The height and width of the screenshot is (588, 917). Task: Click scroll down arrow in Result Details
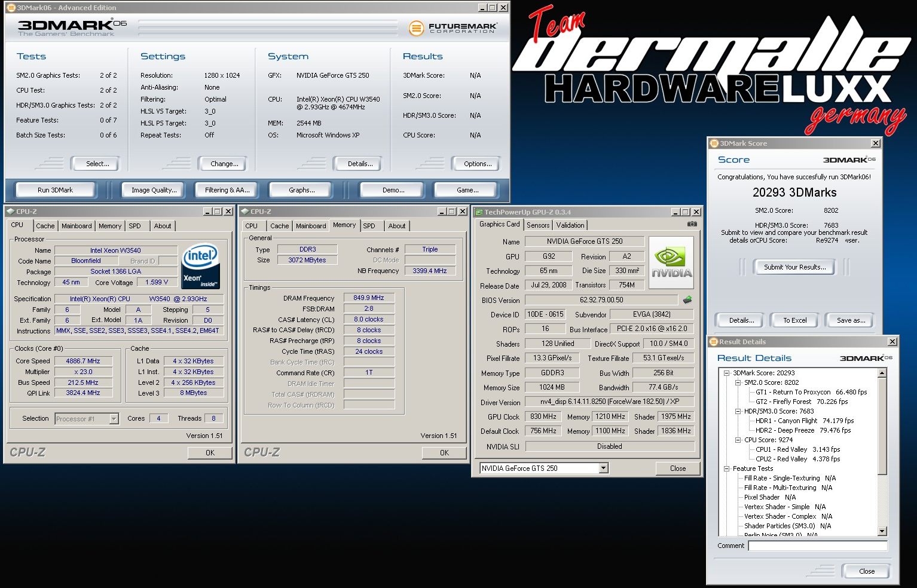coord(882,531)
